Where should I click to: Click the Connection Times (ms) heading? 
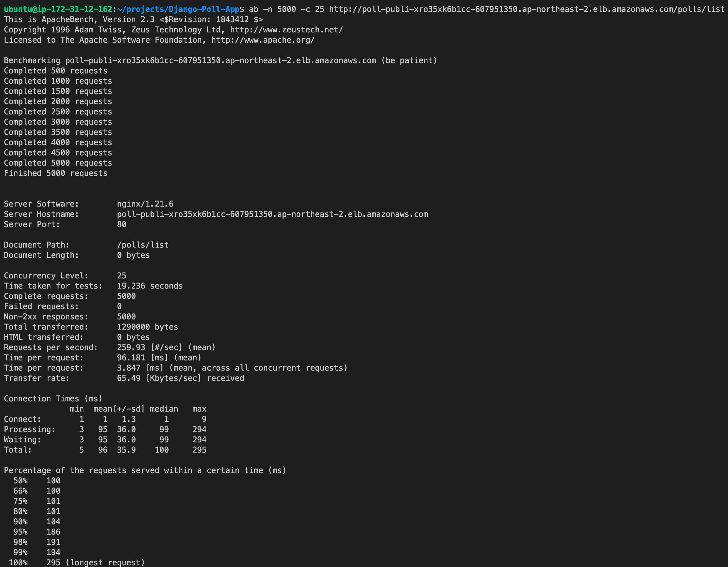53,399
